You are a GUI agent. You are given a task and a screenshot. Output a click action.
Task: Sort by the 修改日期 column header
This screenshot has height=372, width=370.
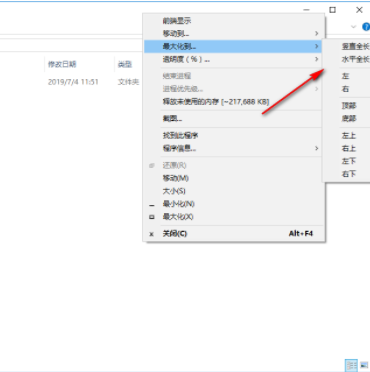[x=79, y=64]
